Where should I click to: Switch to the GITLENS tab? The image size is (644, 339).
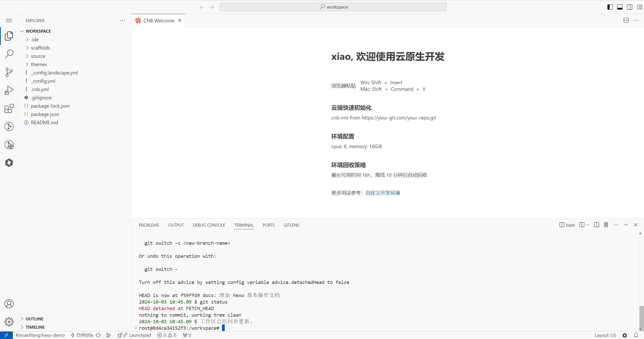291,225
